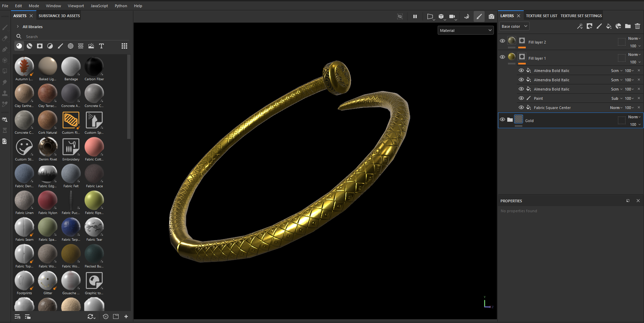Open the Material viewport mode dropdown
Image resolution: width=644 pixels, height=323 pixels.
coord(465,31)
